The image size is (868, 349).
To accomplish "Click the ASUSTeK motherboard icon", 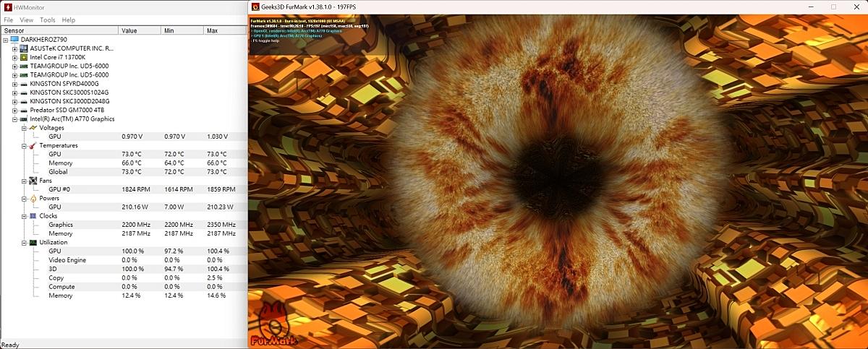I will coord(24,48).
